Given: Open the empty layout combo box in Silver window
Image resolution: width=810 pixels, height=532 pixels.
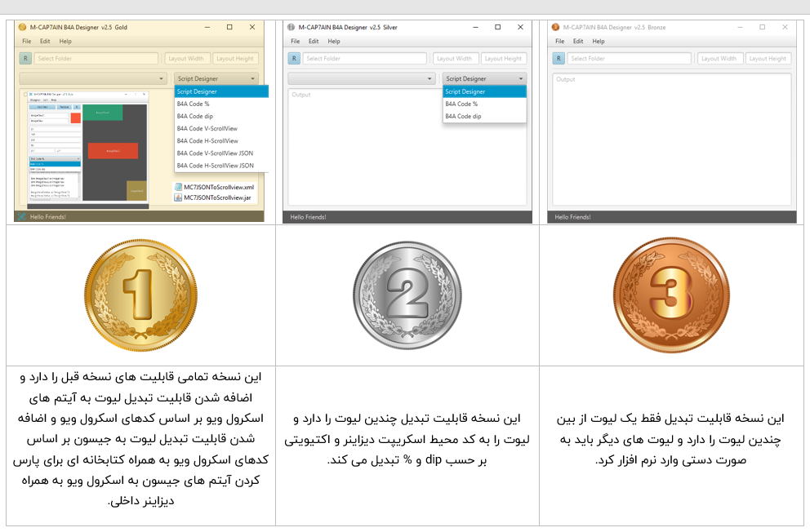Looking at the screenshot, I should (x=361, y=79).
